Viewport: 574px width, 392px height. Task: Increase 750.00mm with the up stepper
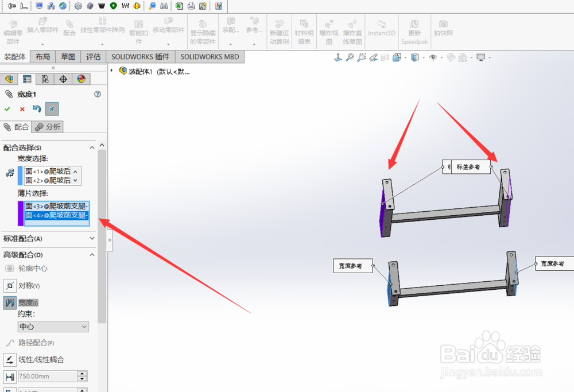82,373
